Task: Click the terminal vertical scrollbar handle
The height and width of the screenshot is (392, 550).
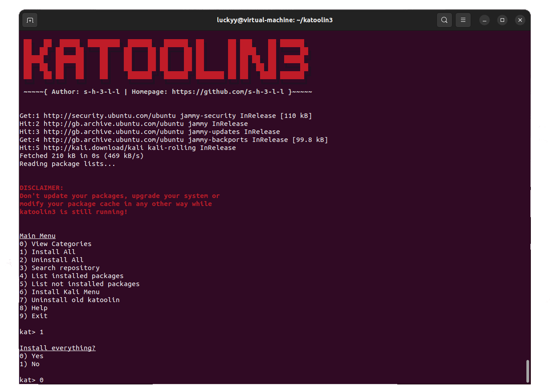Action: pyautogui.click(x=528, y=371)
